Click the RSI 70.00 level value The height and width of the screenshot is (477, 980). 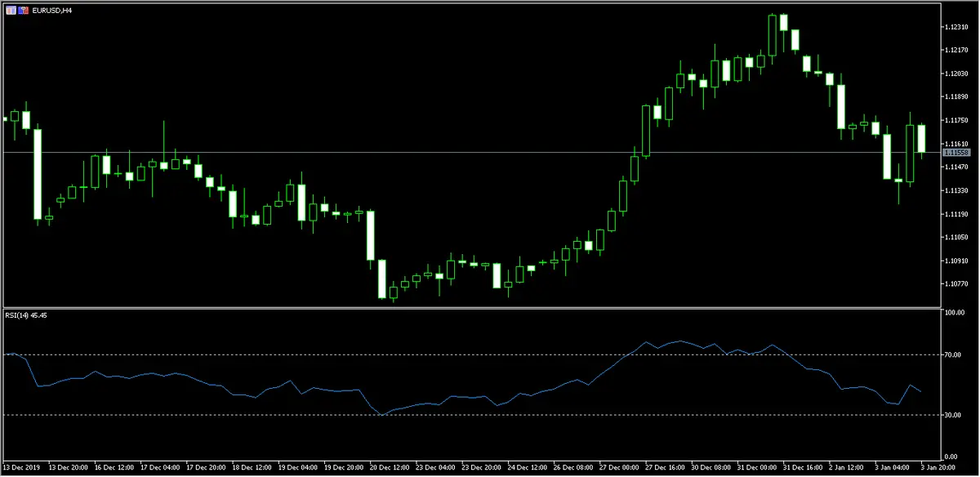coord(954,354)
